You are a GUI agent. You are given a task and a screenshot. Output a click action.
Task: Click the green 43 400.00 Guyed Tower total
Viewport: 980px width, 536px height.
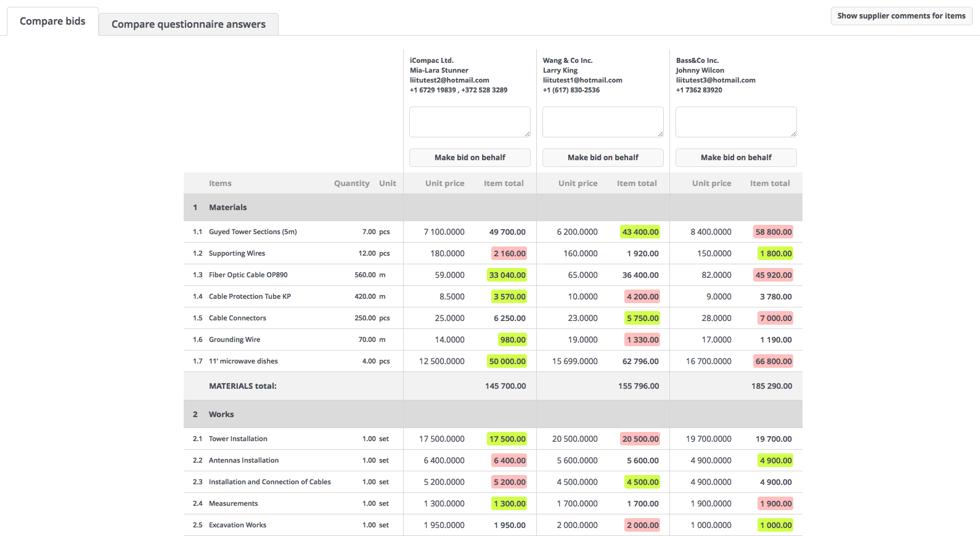click(x=640, y=232)
